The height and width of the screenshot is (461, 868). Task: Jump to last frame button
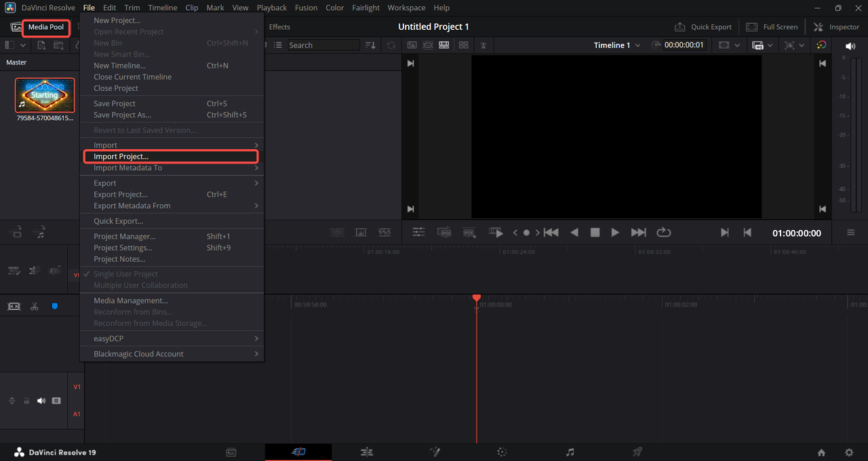(638, 233)
